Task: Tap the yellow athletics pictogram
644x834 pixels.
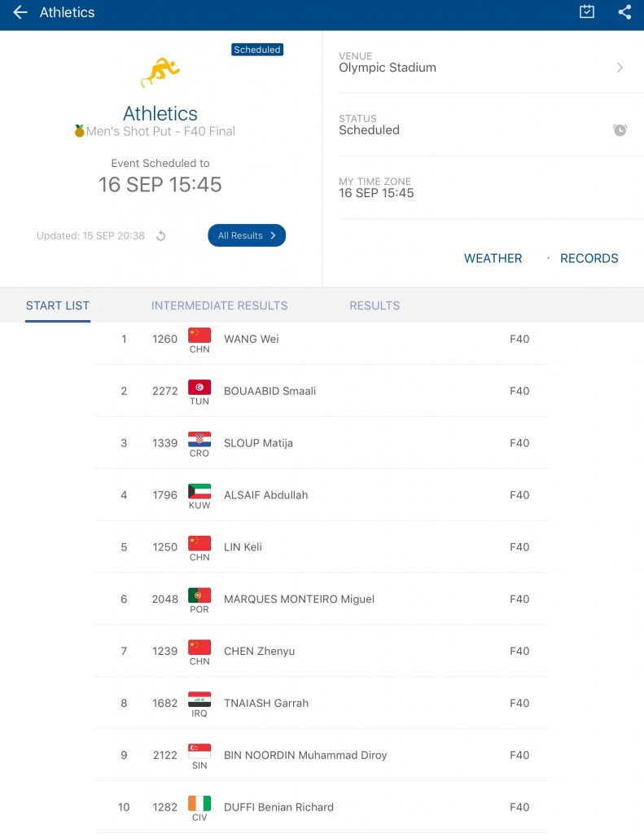Action: coord(160,72)
